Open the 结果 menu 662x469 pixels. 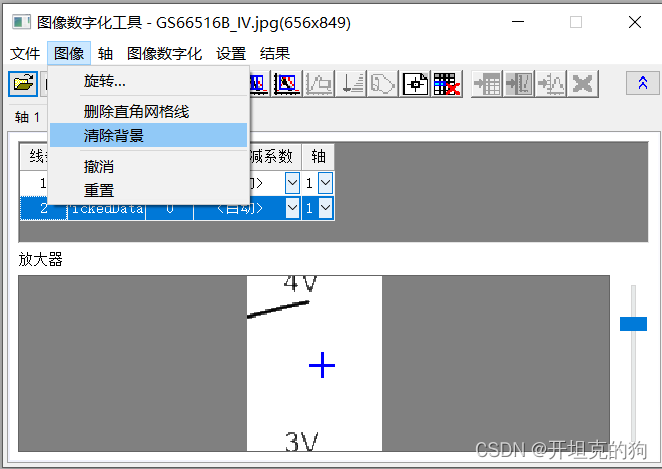[x=275, y=54]
